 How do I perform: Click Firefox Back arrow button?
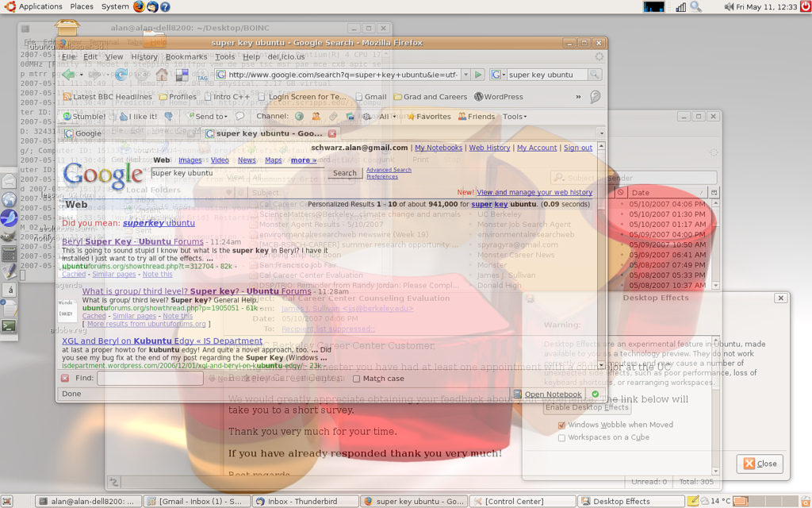coord(68,75)
